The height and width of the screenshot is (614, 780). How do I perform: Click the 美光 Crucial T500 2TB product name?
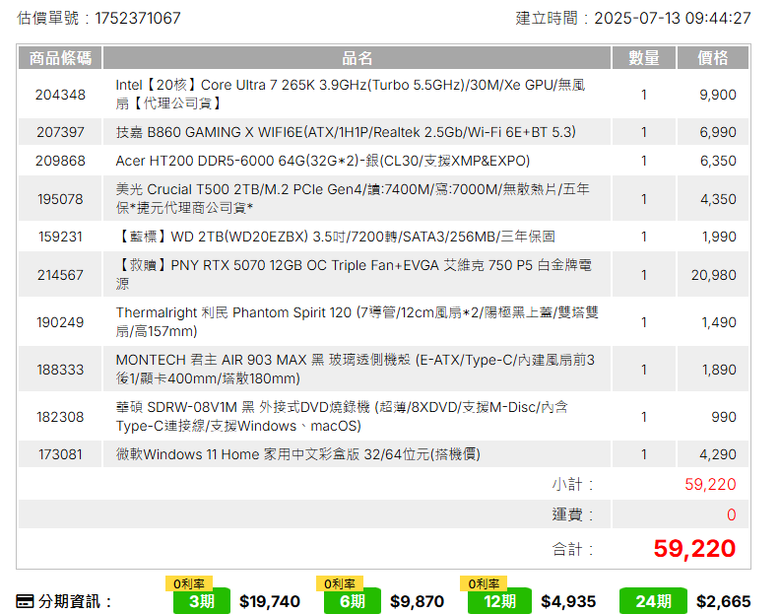353,198
